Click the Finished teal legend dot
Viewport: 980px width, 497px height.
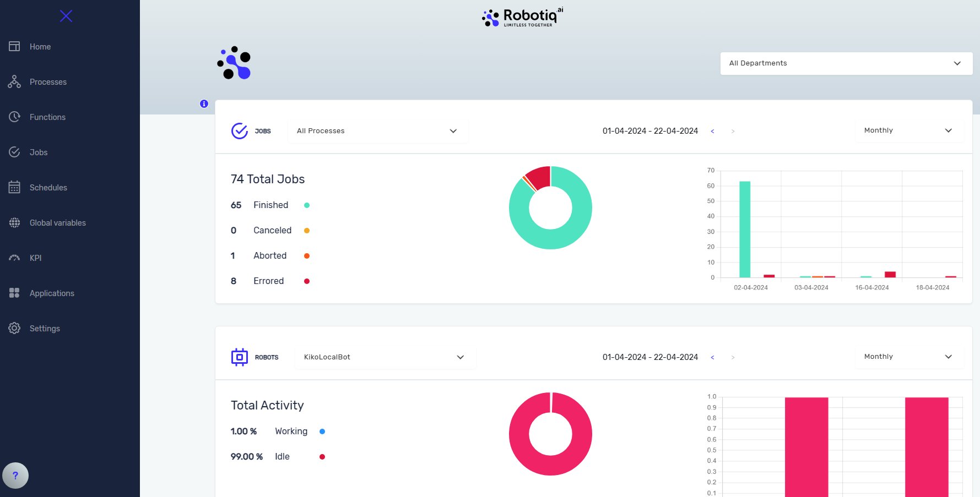pyautogui.click(x=307, y=205)
